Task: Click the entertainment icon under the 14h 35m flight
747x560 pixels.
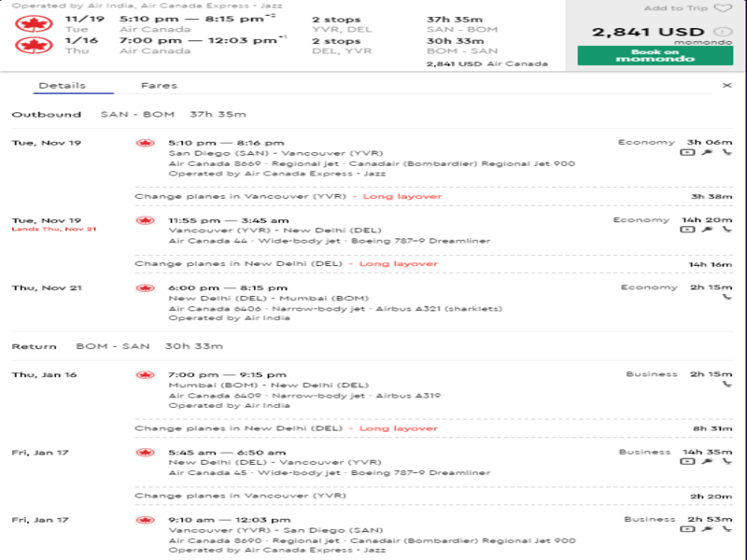Action: tap(687, 461)
